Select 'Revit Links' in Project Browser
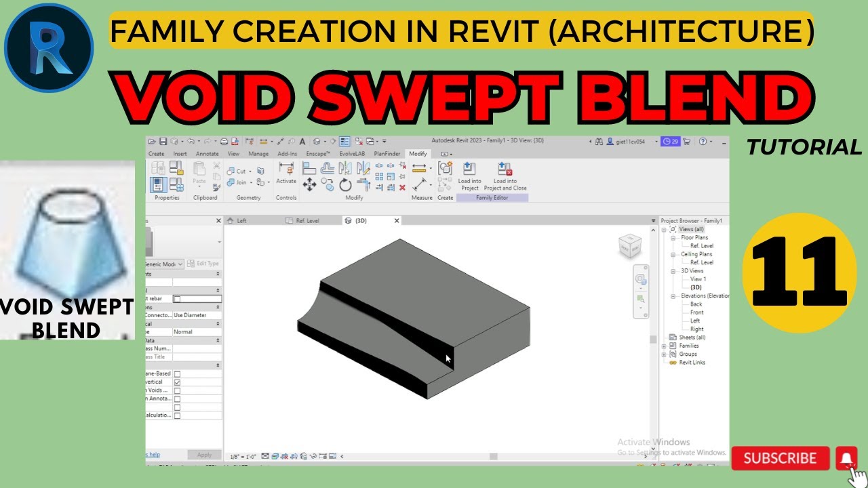 click(x=692, y=363)
